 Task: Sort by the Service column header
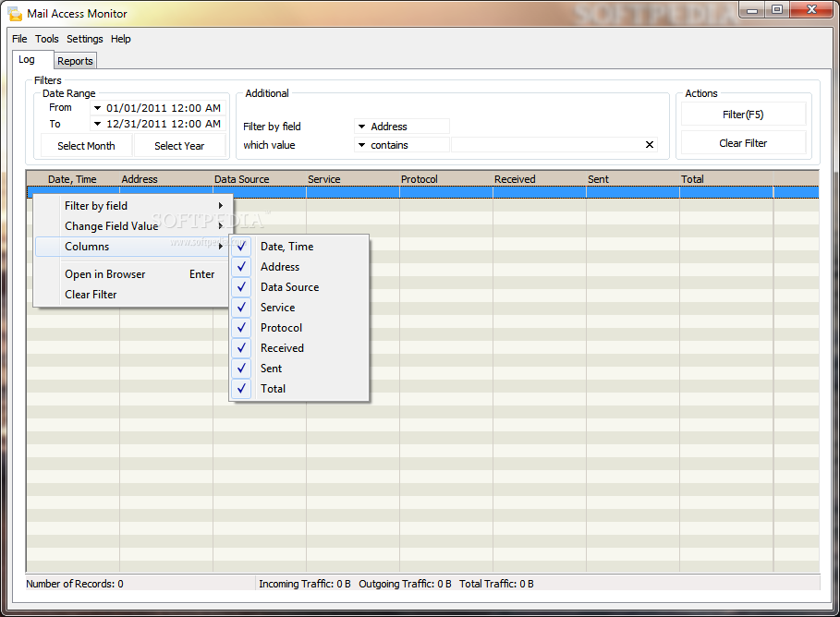coord(352,179)
